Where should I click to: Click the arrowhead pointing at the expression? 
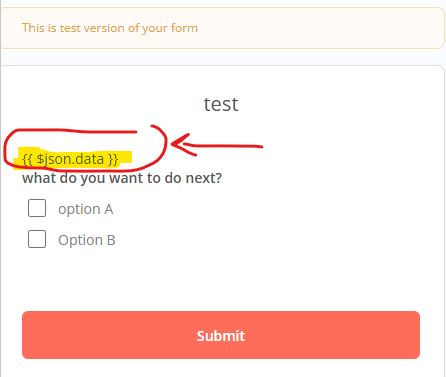pyautogui.click(x=180, y=144)
